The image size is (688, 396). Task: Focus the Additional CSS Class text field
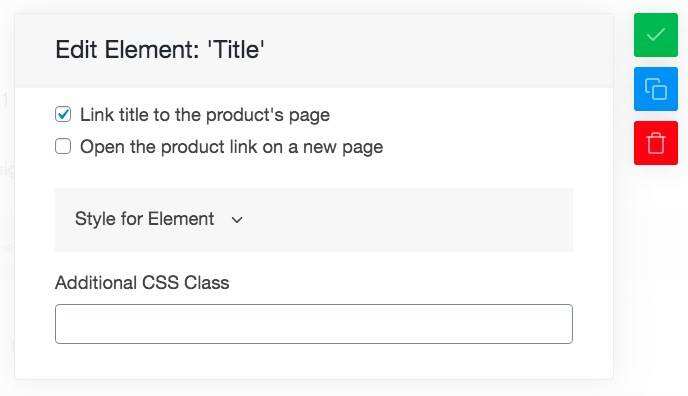point(314,324)
